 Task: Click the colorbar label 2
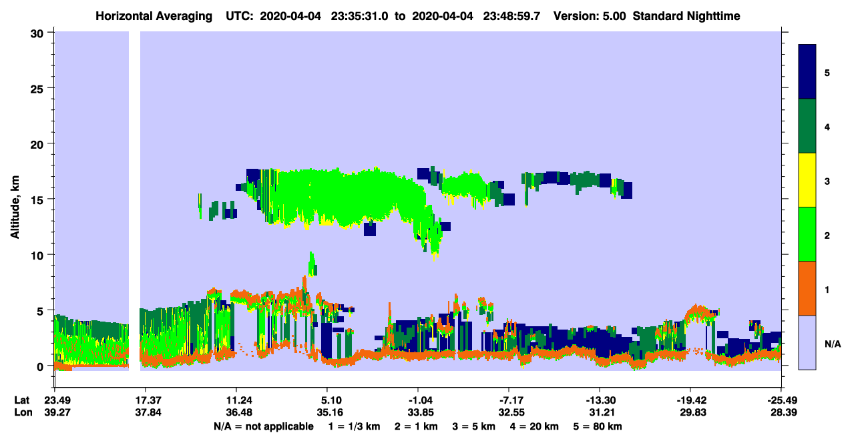click(827, 235)
